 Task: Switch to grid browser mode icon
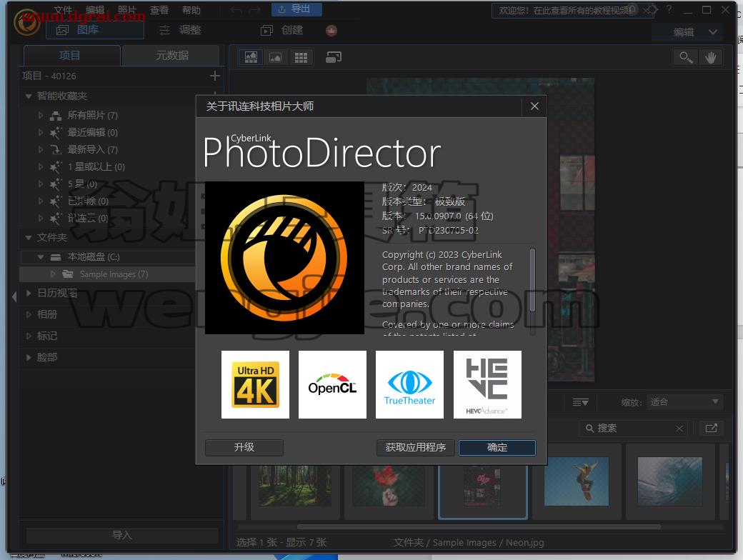(301, 57)
